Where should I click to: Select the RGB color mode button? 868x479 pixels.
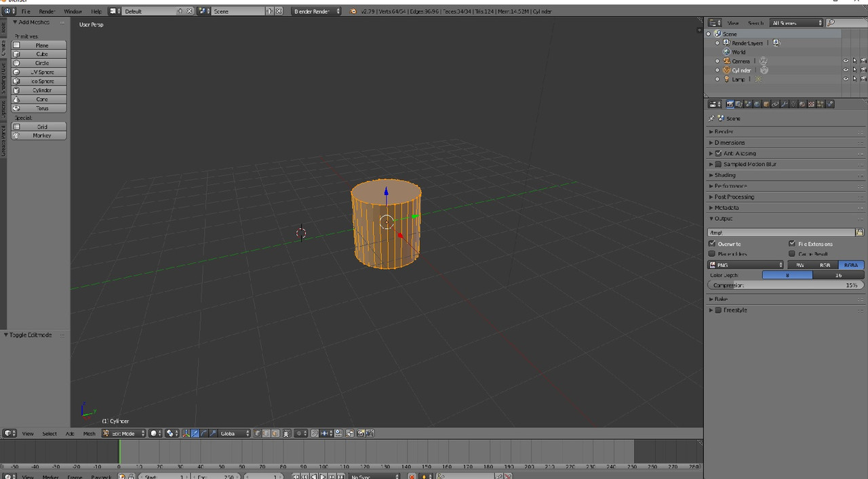825,265
